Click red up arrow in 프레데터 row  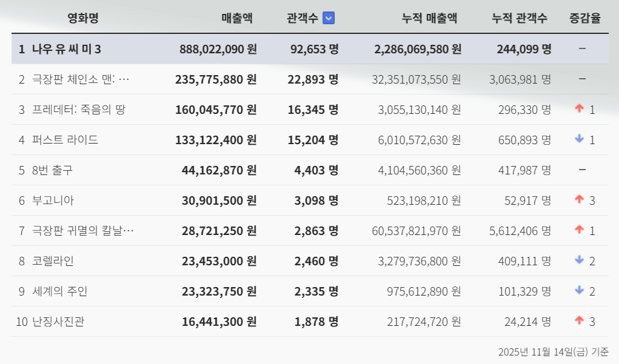point(579,108)
